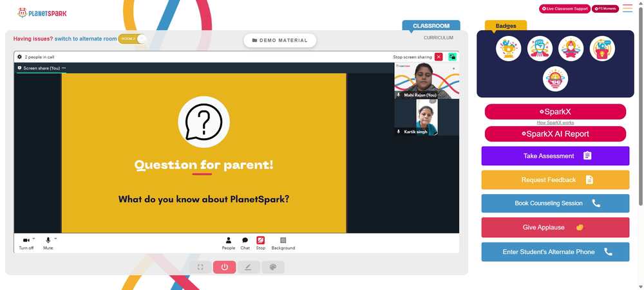Click the SparkX button
This screenshot has width=644, height=290.
[x=555, y=112]
